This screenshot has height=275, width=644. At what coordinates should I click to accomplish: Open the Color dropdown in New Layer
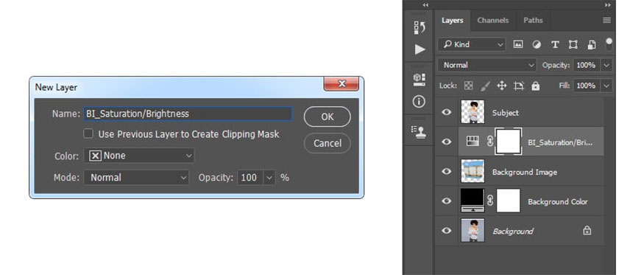coord(139,156)
